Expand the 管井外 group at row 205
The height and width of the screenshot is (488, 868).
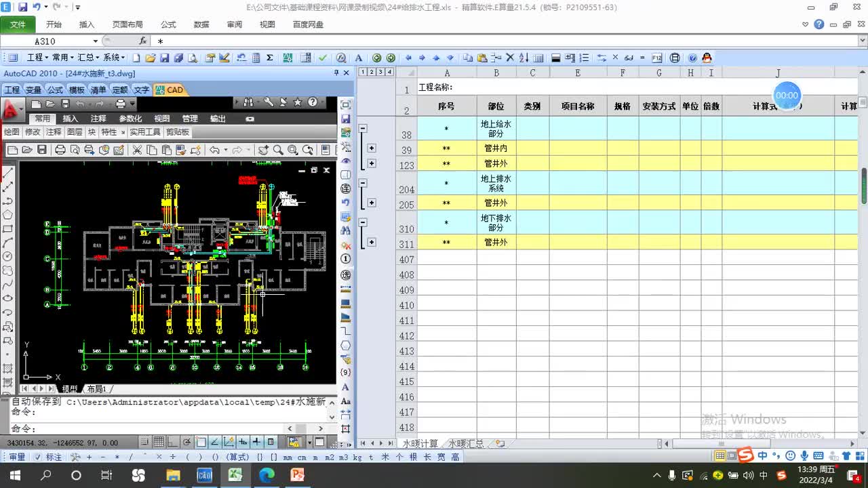(x=372, y=203)
